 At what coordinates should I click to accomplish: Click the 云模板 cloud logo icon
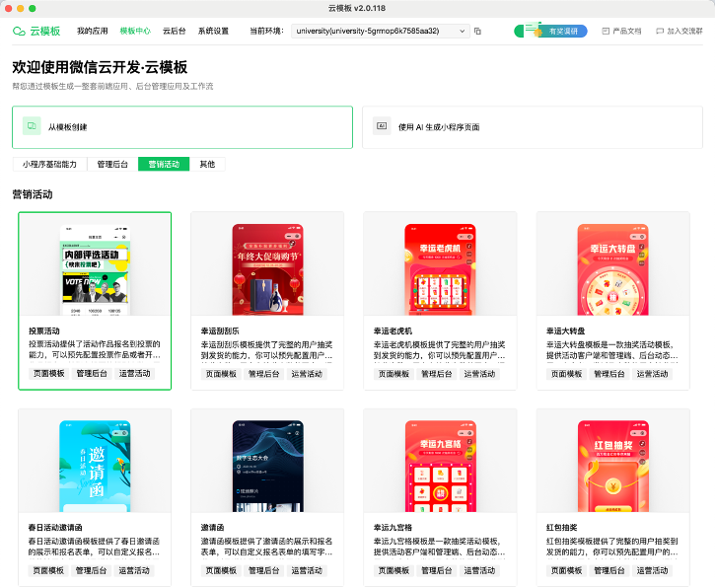(x=19, y=31)
